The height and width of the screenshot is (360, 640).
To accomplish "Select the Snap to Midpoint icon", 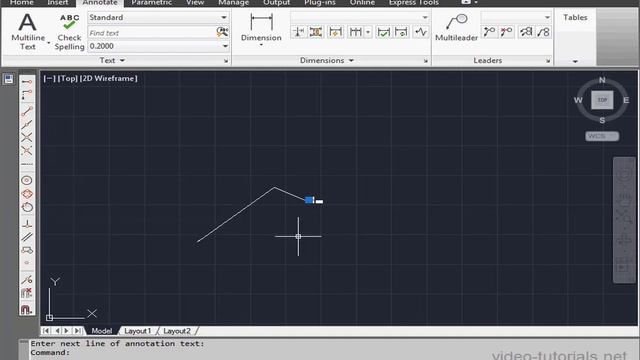I will (x=27, y=124).
